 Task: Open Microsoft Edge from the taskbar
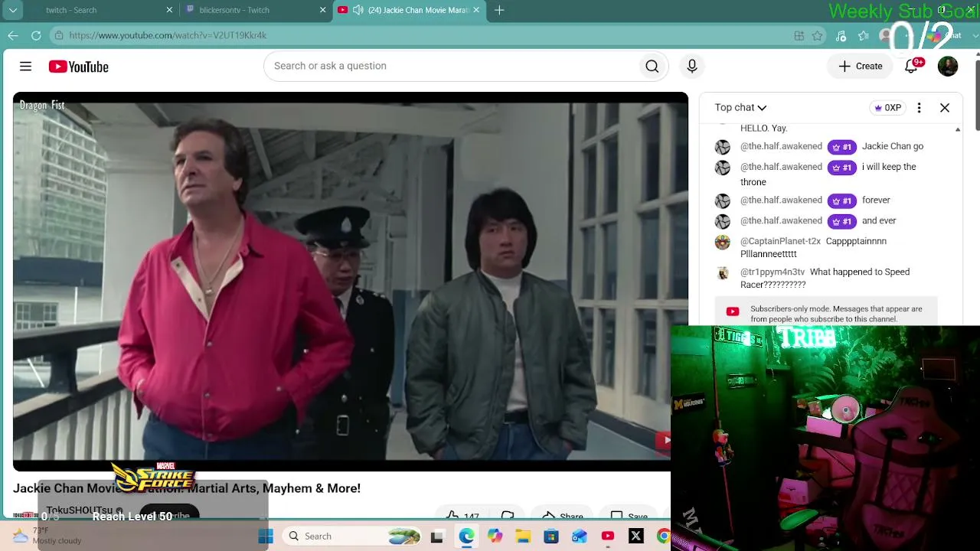(x=466, y=536)
